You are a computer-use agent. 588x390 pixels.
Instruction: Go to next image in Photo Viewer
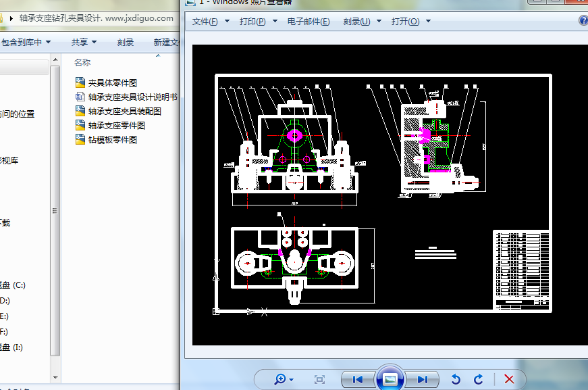[x=422, y=379]
